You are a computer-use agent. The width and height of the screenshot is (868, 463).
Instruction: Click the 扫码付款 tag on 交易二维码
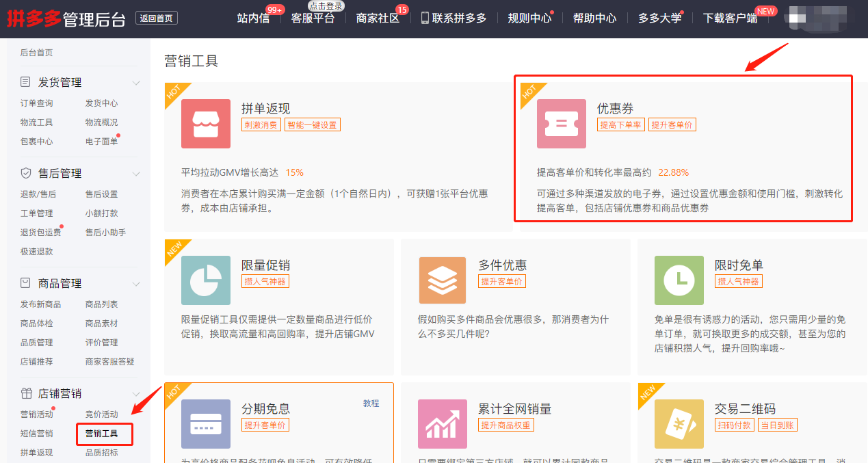tap(734, 425)
